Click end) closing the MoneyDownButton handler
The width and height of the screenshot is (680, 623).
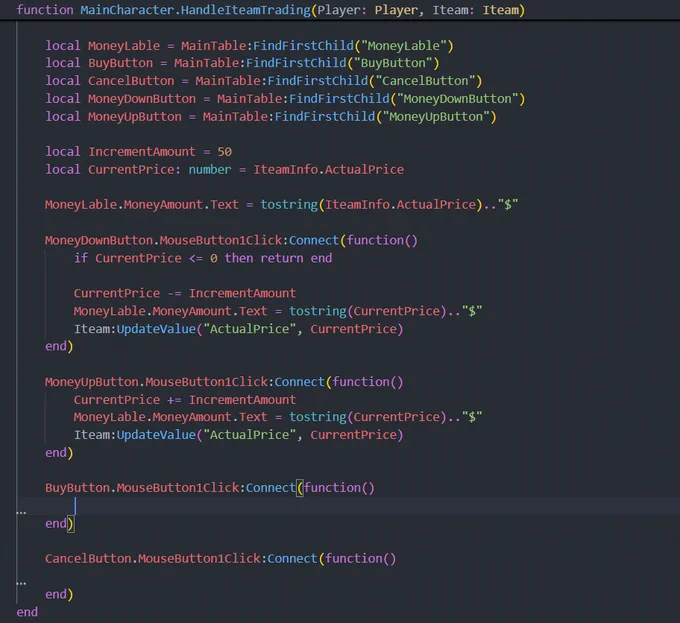59,346
